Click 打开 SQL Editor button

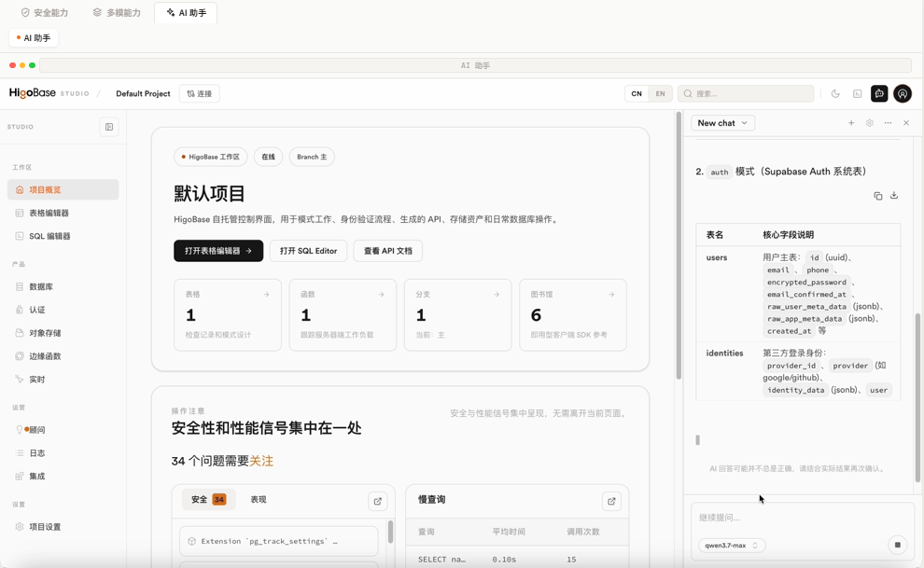(308, 251)
